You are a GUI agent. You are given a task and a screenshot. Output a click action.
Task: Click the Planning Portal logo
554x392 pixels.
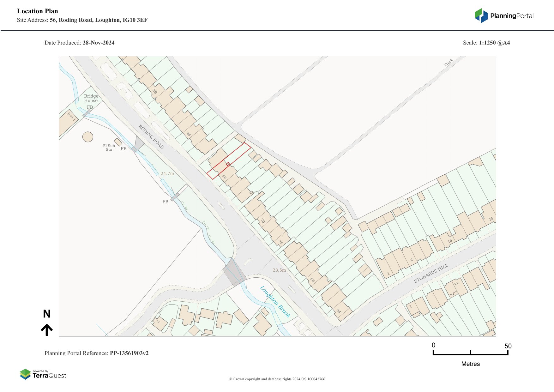pos(504,16)
